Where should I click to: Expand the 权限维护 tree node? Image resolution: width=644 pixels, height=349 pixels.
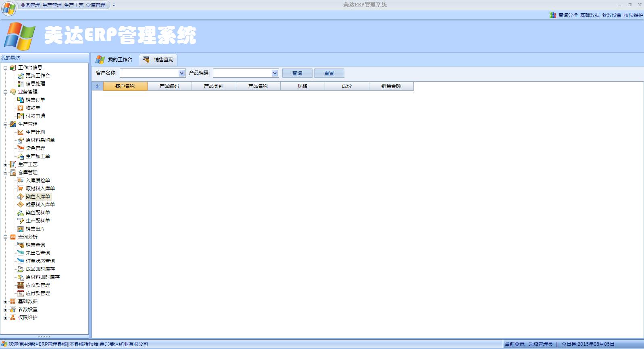tap(6, 318)
